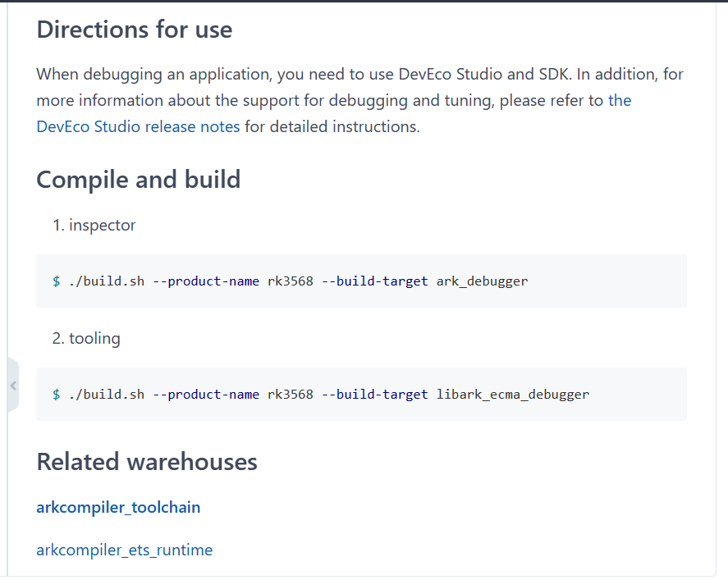728x580 pixels.
Task: Collapse the sidebar using the left chevron handle
Action: (13, 385)
